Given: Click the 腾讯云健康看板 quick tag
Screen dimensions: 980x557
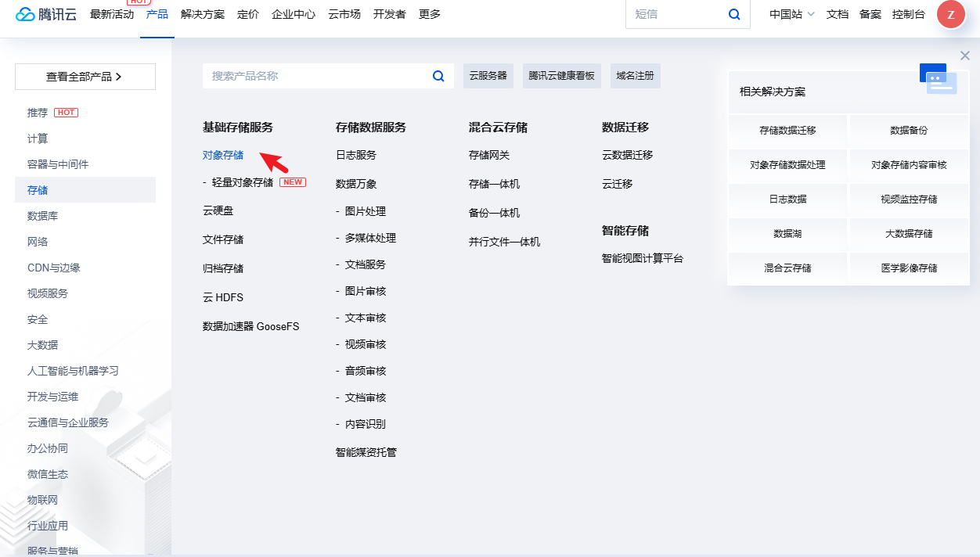Looking at the screenshot, I should tap(561, 76).
